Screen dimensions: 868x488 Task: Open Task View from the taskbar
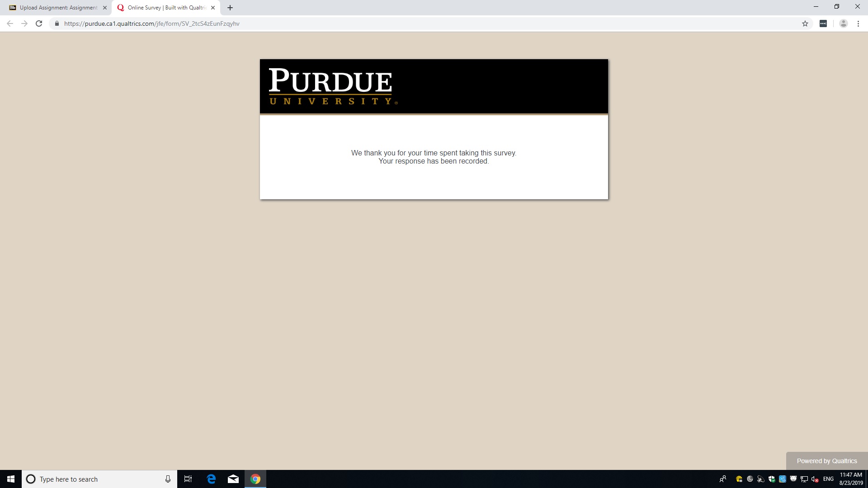coord(188,479)
